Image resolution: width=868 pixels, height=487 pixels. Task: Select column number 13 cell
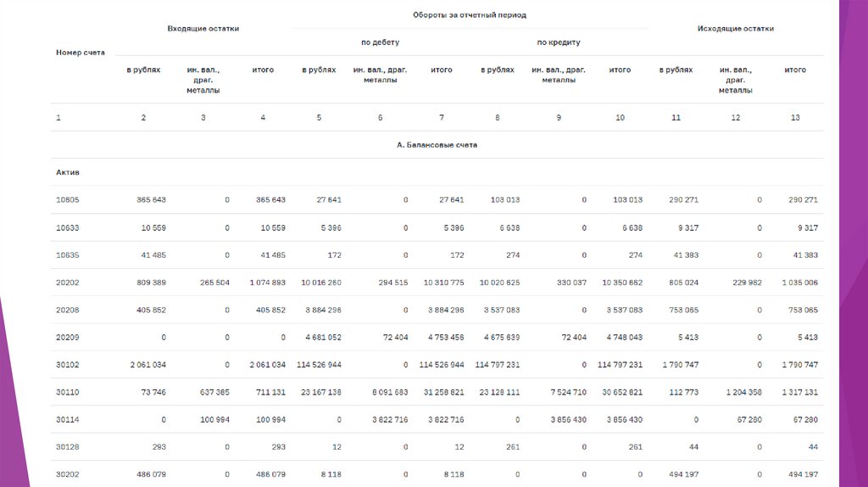[795, 117]
